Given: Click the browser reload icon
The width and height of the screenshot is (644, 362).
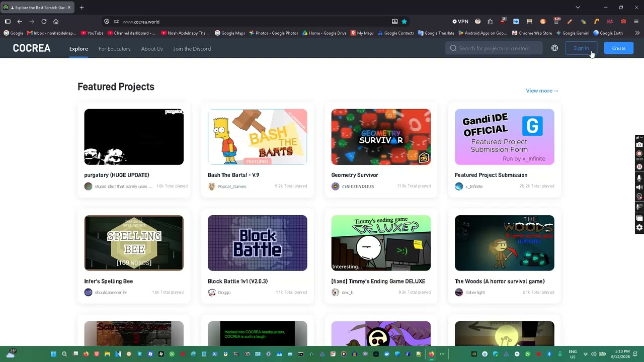Looking at the screenshot, I should click(44, 22).
